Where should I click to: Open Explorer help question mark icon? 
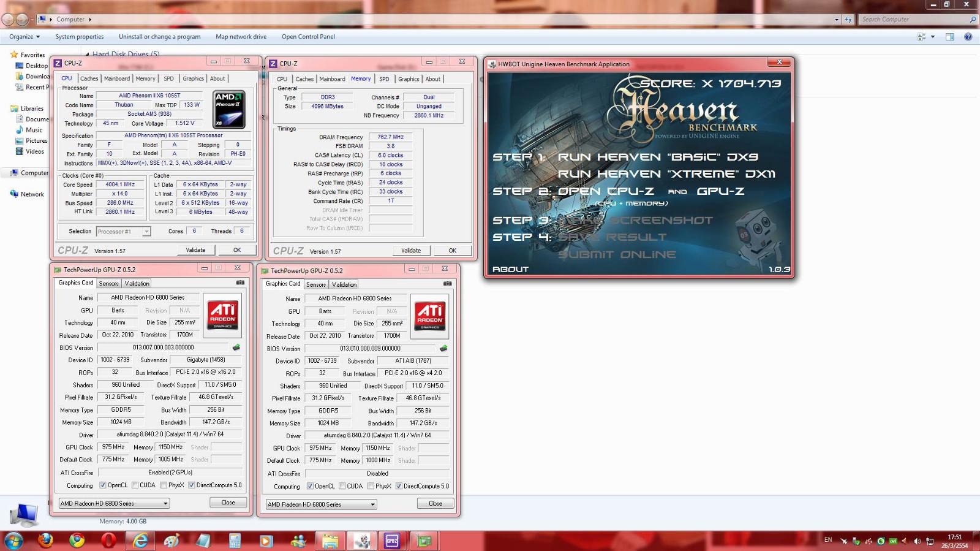click(x=968, y=37)
